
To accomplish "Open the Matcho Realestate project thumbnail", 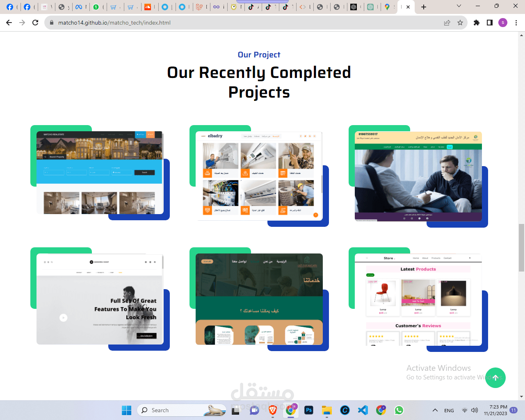I will [x=100, y=173].
